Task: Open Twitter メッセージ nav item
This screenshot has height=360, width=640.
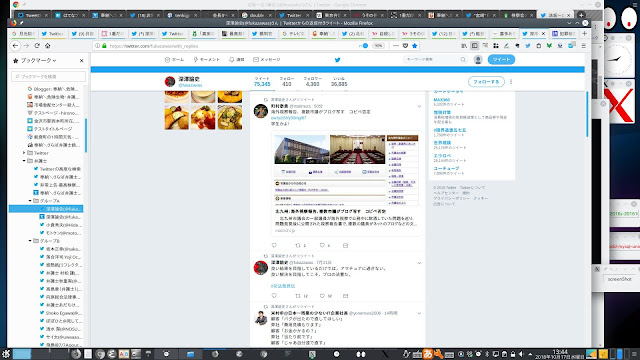Action: 267,60
